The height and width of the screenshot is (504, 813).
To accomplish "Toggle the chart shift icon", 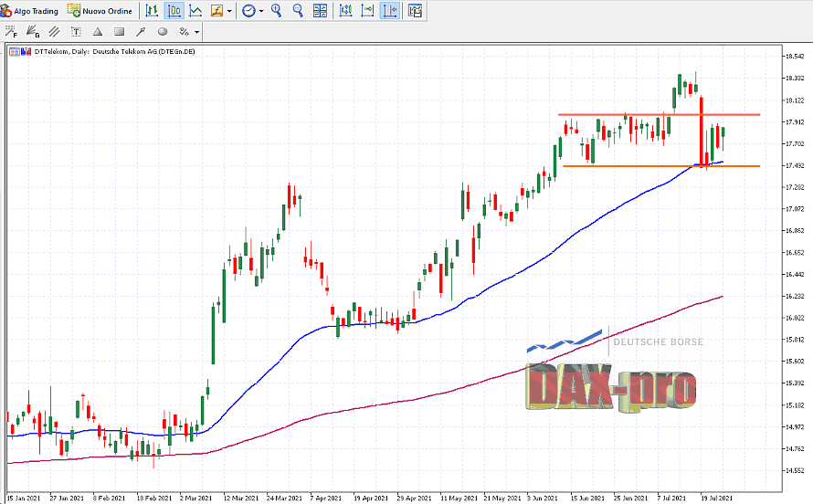I will pos(389,10).
